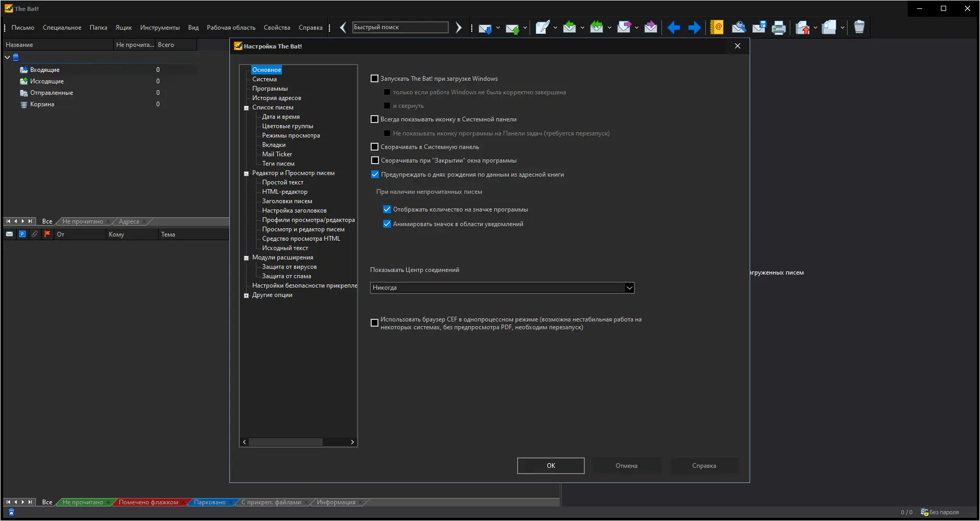Collapse the 'Список писем' tree node
Image resolution: width=980 pixels, height=521 pixels.
point(247,108)
